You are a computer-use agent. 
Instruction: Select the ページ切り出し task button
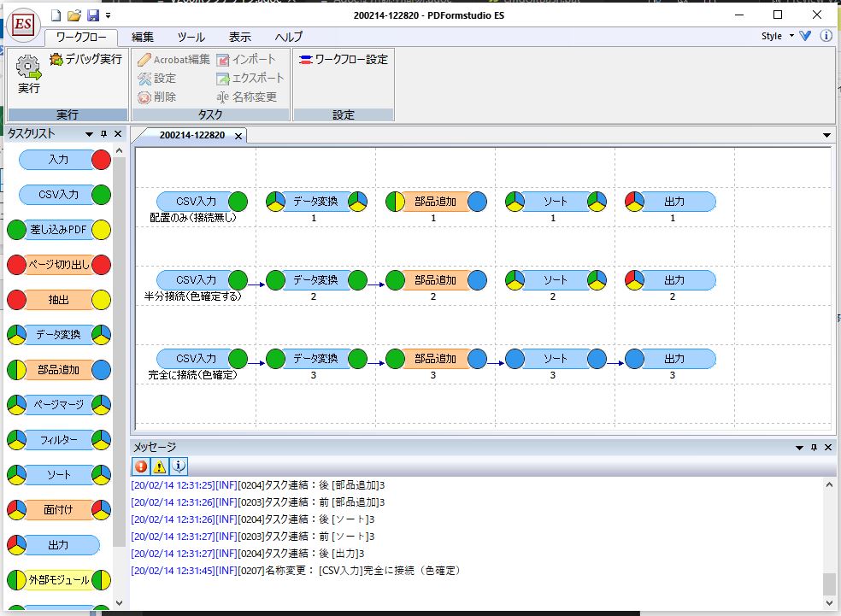tap(58, 265)
